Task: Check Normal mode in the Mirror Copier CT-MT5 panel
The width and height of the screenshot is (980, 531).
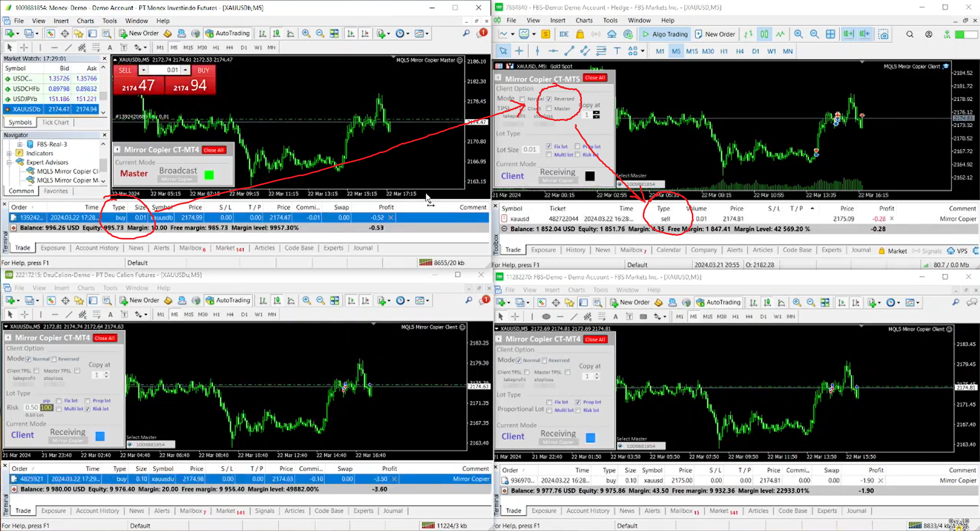Action: click(x=522, y=99)
